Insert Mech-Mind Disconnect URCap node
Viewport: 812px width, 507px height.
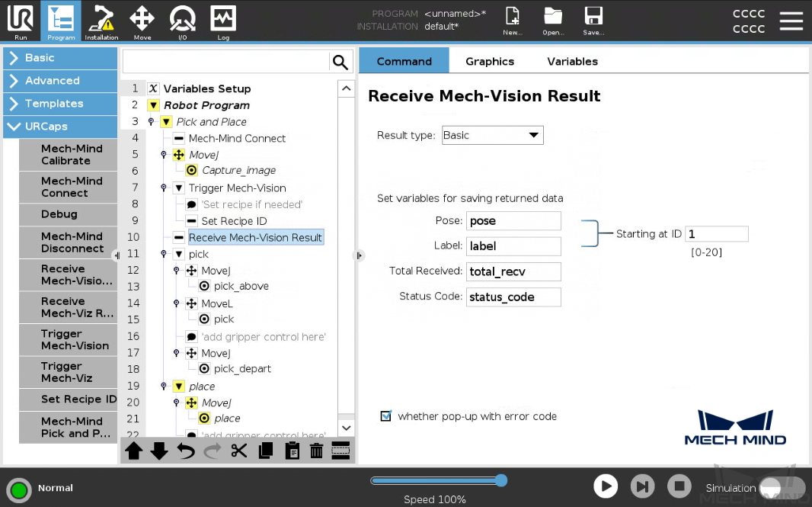69,242
